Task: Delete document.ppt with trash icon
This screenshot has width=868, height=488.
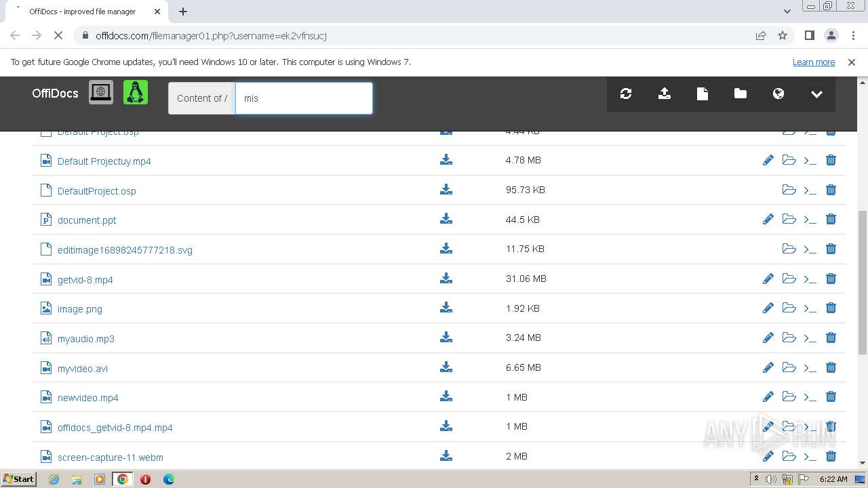Action: coord(831,219)
